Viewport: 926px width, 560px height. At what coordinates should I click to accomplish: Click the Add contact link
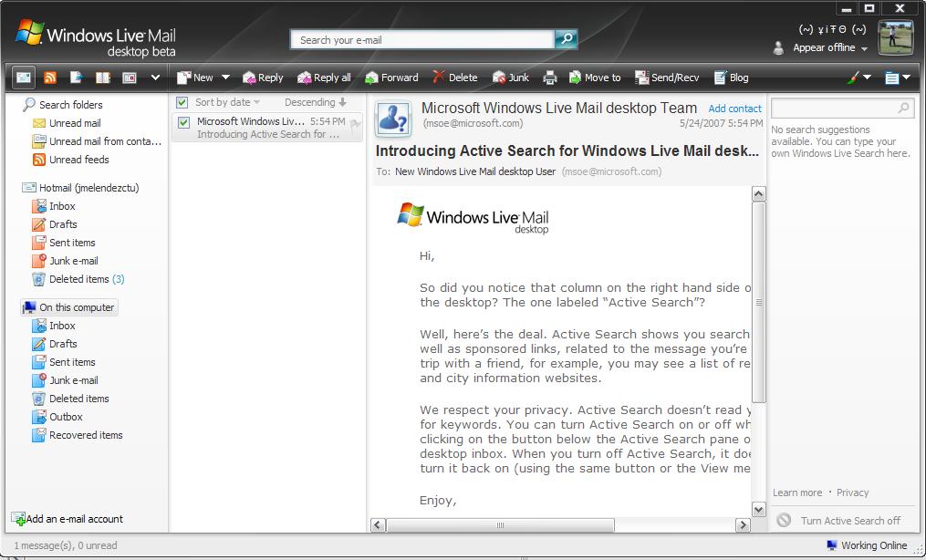(734, 109)
